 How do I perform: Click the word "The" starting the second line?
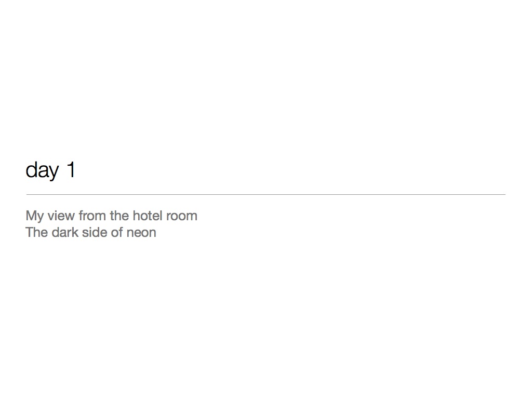pos(37,232)
